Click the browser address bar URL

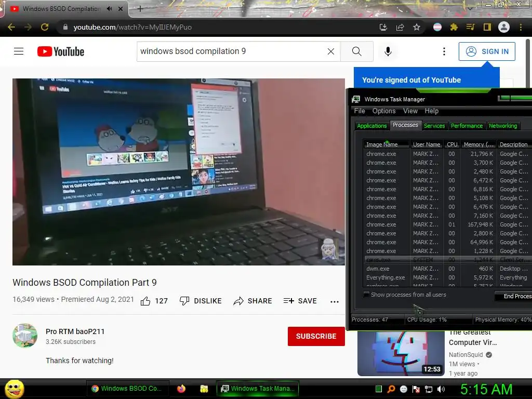point(132,27)
